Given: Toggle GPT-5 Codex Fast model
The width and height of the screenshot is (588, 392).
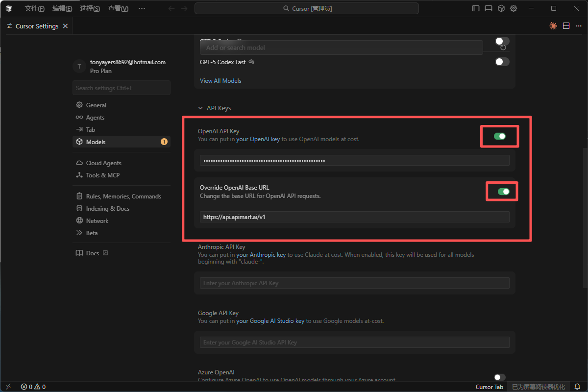Looking at the screenshot, I should tap(502, 62).
